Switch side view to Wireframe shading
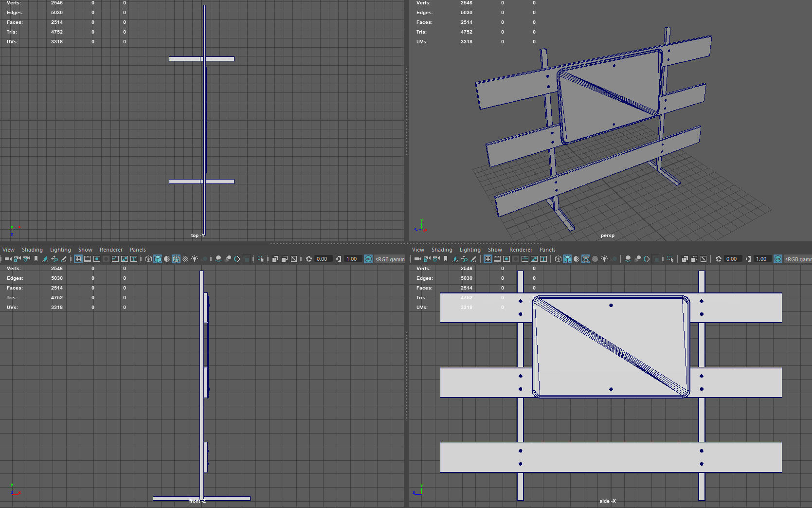Viewport: 812px width, 508px height. [558, 259]
